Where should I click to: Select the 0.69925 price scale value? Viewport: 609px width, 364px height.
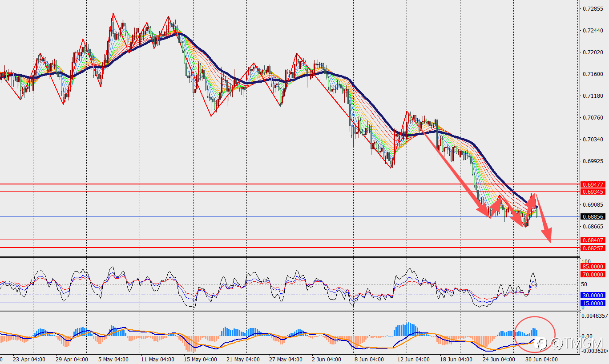(x=593, y=161)
